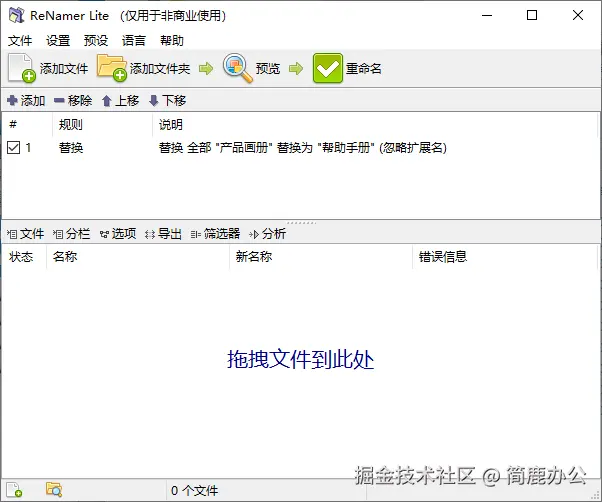Click the 重命名 text label button
Image resolution: width=602 pixels, height=502 pixels.
364,68
